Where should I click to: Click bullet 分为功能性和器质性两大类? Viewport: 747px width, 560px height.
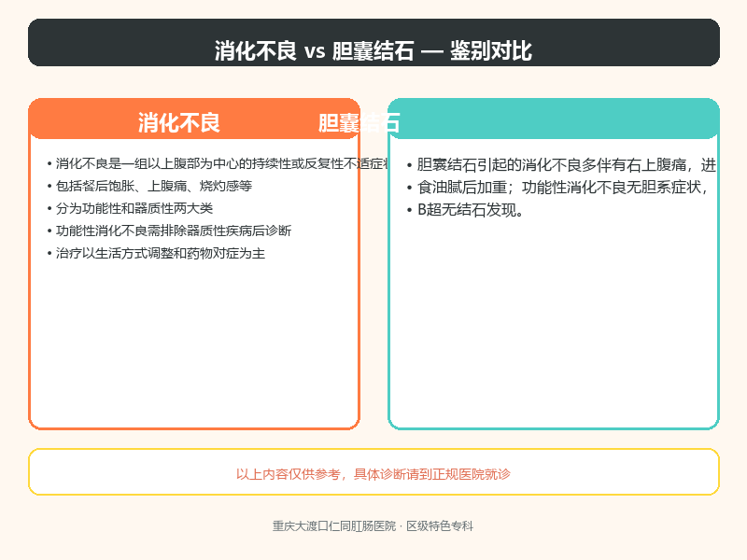[x=130, y=208]
